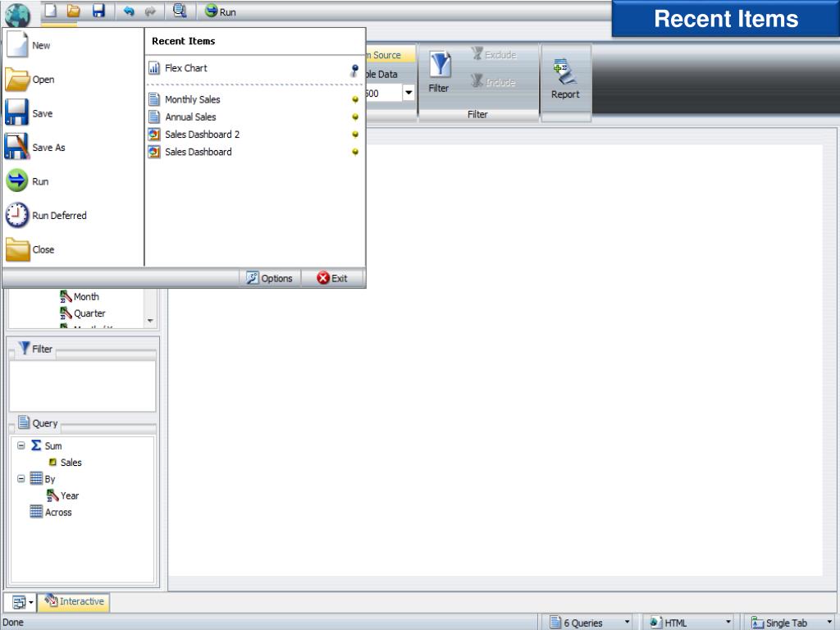Click the Exit button in menu footer
840x630 pixels.
(x=332, y=278)
